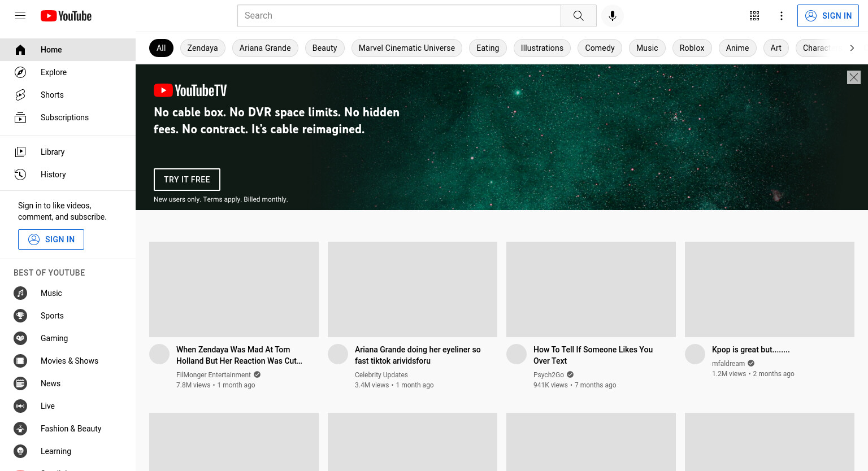Open the Live channel
The width and height of the screenshot is (868, 471).
(x=68, y=406)
